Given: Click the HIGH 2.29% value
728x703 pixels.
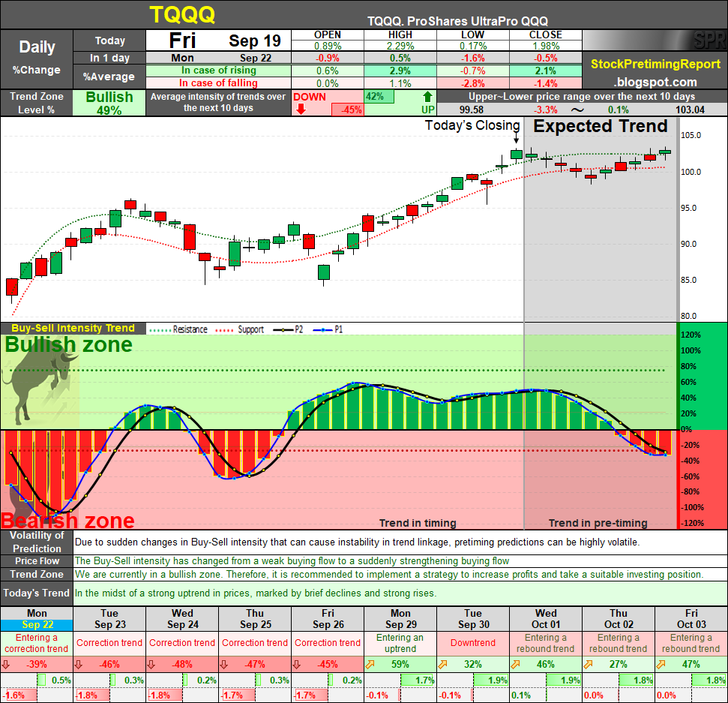Looking at the screenshot, I should tap(400, 46).
